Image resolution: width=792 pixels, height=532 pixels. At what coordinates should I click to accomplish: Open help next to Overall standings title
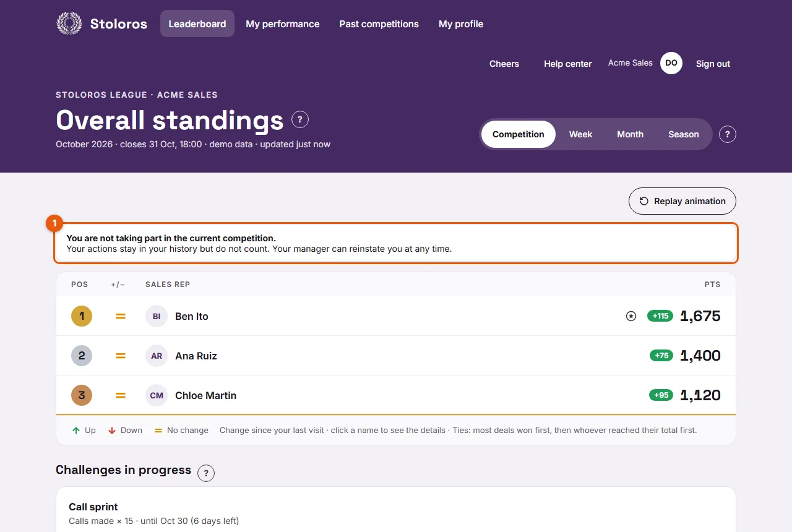(x=300, y=119)
